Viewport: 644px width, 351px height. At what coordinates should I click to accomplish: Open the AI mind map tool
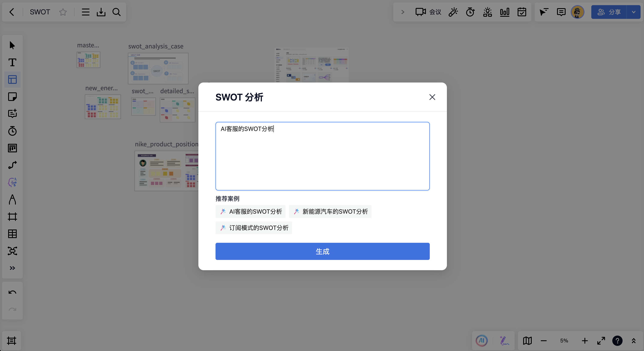pyautogui.click(x=12, y=182)
